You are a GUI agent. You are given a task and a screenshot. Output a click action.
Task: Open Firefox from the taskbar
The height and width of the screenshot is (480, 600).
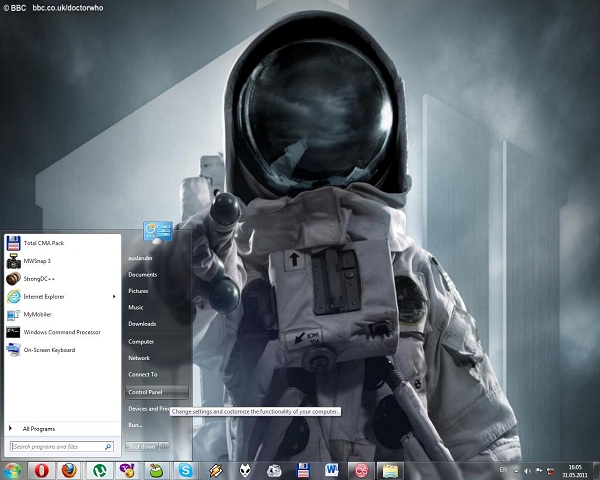(70, 469)
